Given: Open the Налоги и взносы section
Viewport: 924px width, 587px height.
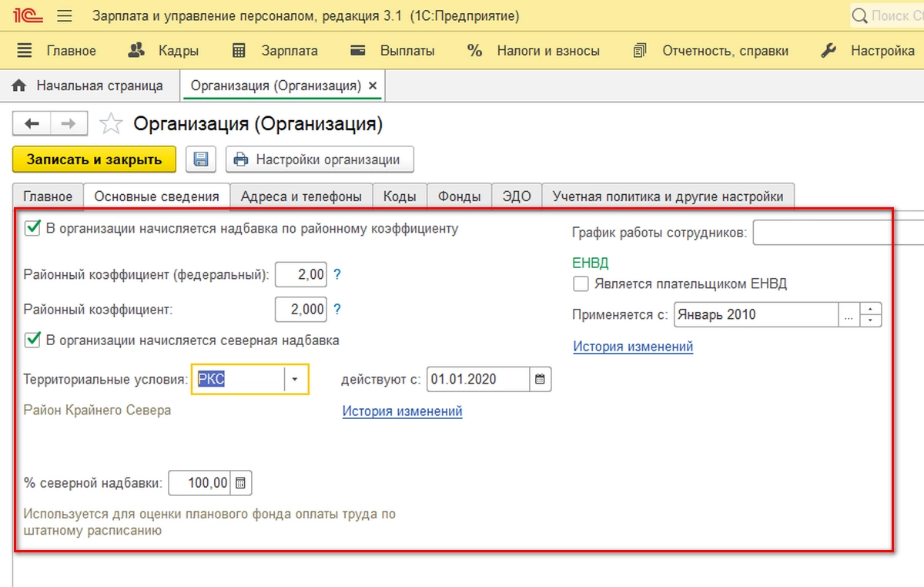Looking at the screenshot, I should 534,51.
